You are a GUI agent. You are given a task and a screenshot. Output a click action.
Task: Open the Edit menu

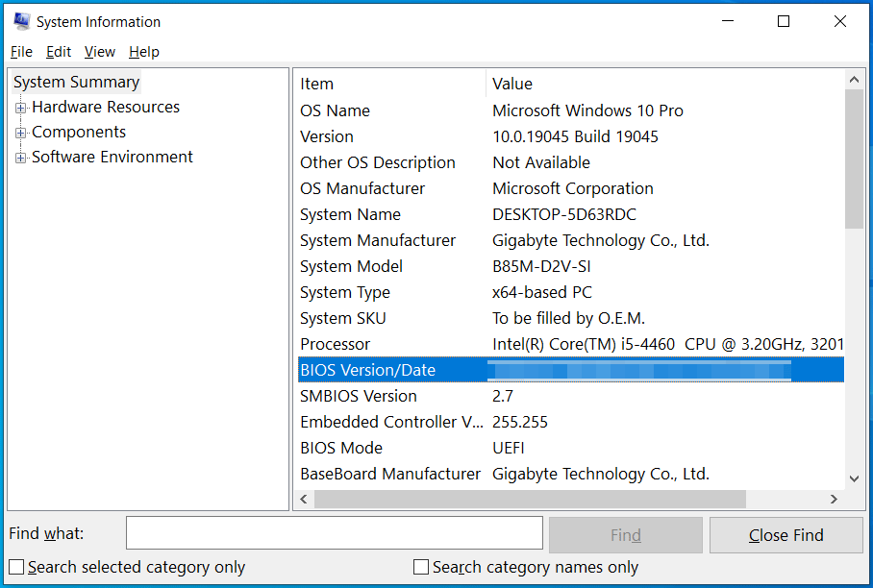[x=59, y=51]
